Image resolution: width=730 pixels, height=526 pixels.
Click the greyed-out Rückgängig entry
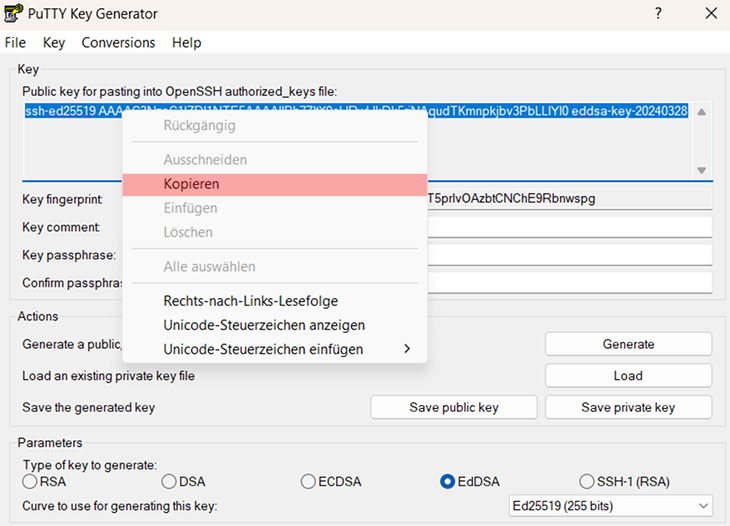(275, 126)
